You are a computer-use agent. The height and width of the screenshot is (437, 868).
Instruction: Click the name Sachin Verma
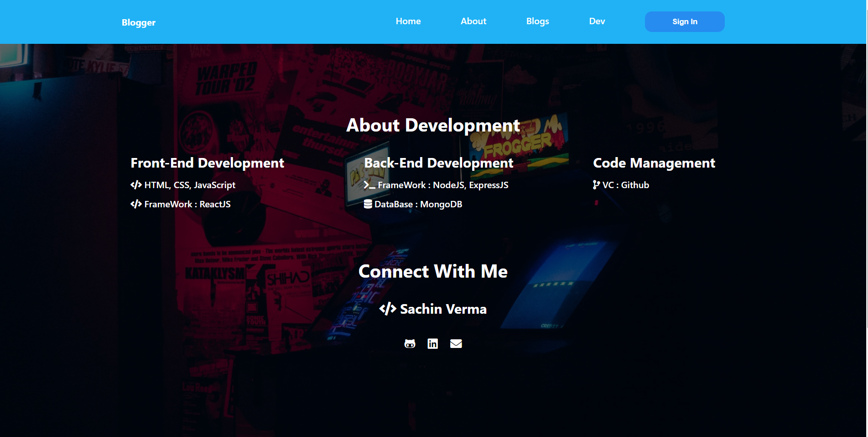point(443,309)
